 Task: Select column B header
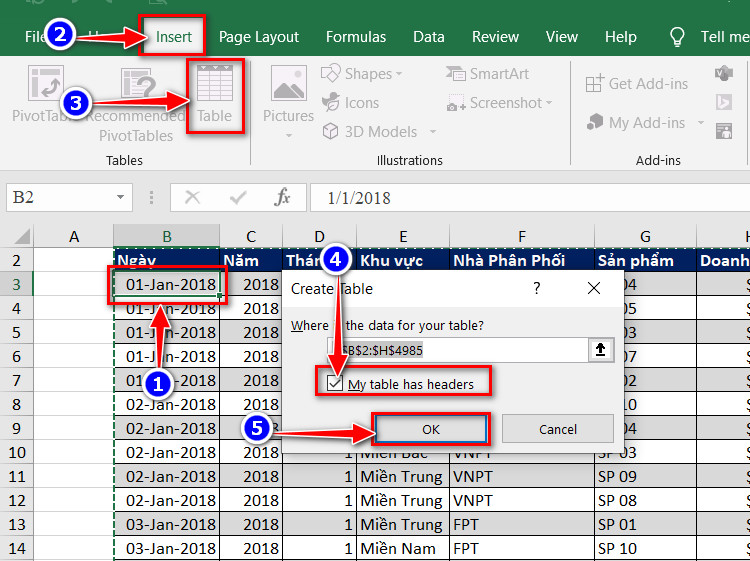166,236
